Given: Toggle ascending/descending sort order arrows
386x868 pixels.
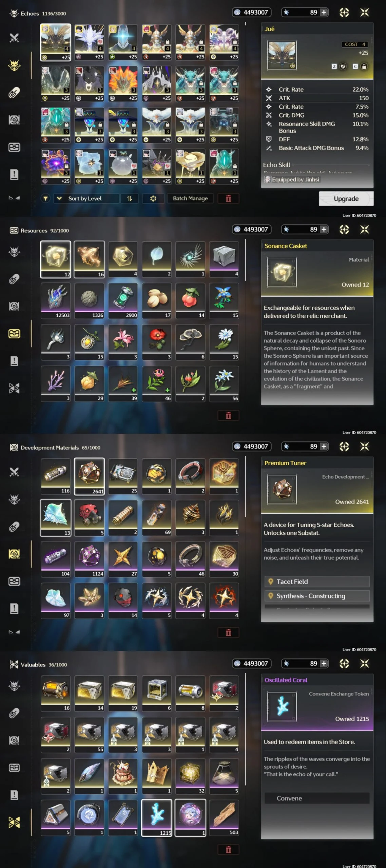Looking at the screenshot, I should tap(130, 199).
